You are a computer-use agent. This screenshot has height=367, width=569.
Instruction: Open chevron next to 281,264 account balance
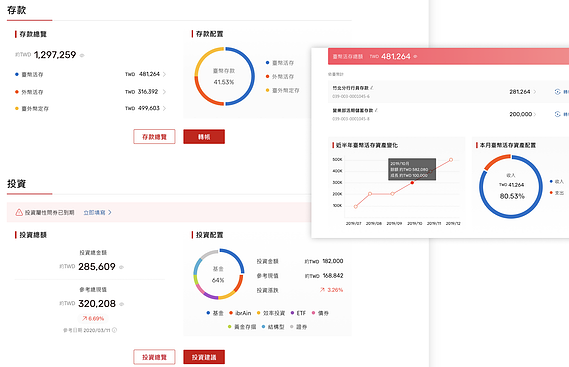[535, 92]
